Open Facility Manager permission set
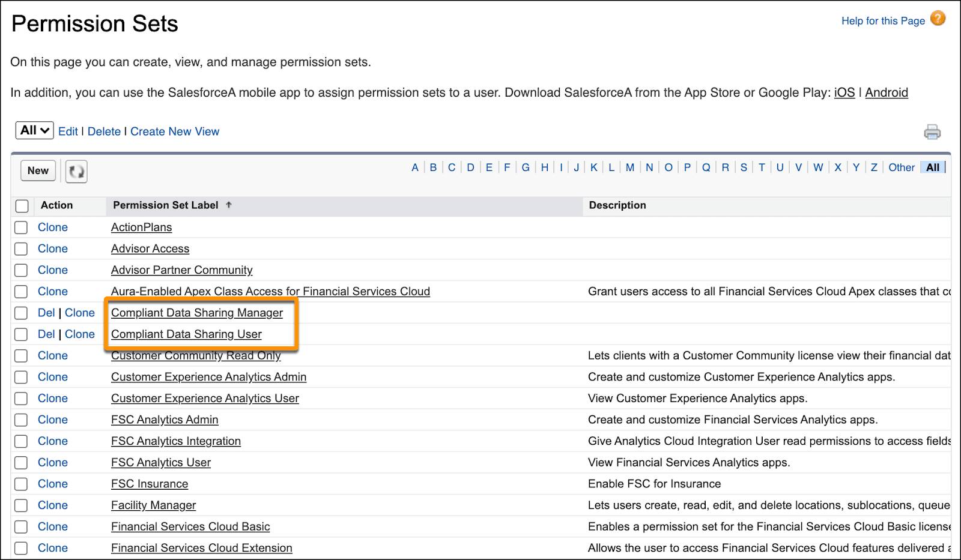This screenshot has width=961, height=560. [x=153, y=505]
